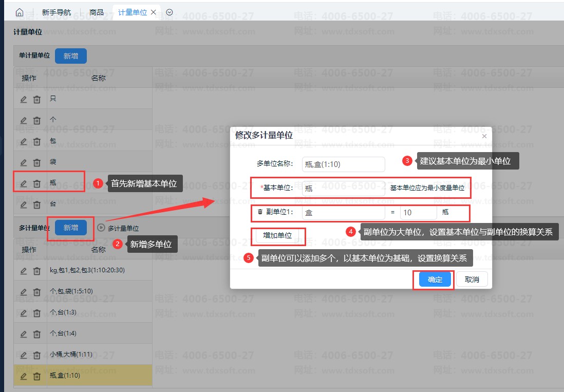Viewport: 564px width, 392px height.
Task: Open the tab list dropdown chevron
Action: (170, 12)
